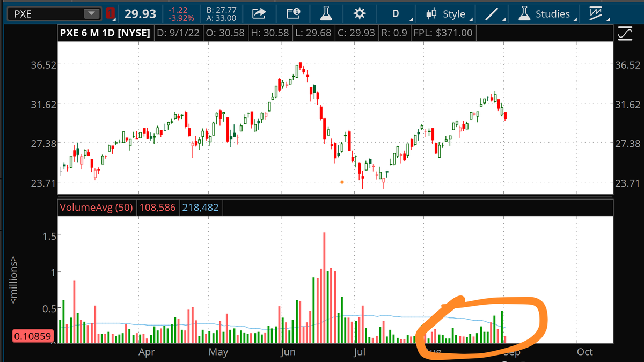The image size is (644, 362).
Task: Click the red 108,586 volume value
Action: click(x=157, y=207)
